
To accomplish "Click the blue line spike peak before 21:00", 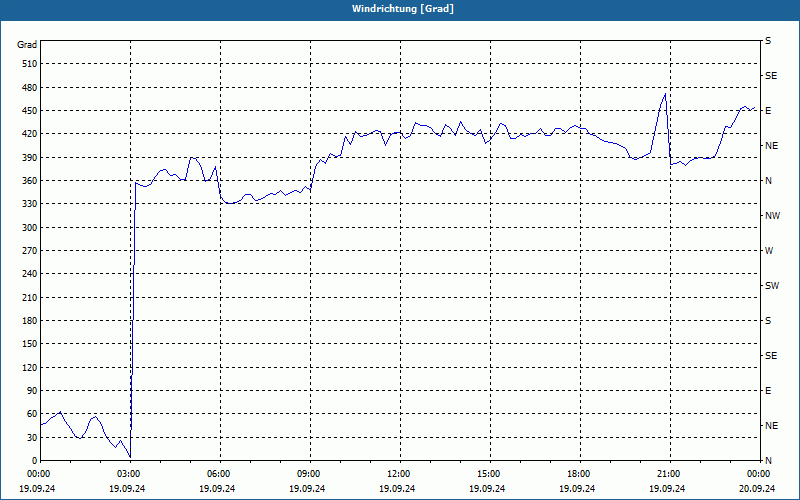I will click(x=665, y=94).
